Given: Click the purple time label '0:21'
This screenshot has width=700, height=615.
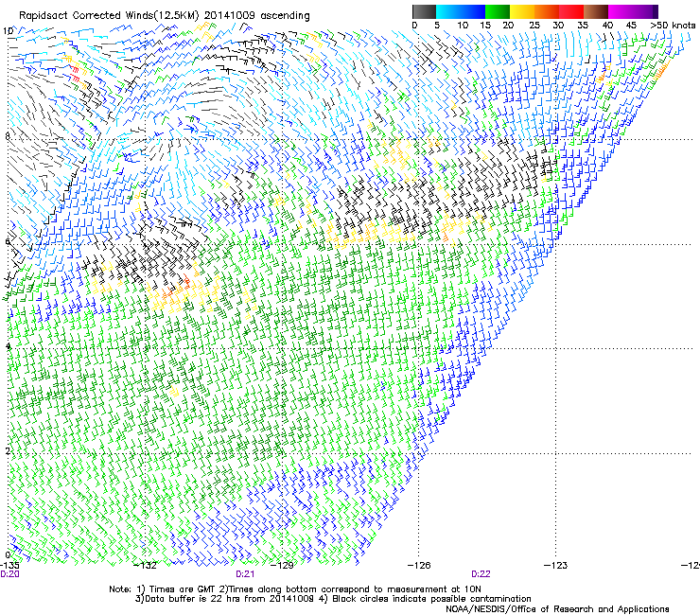Looking at the screenshot, I should pyautogui.click(x=245, y=574).
